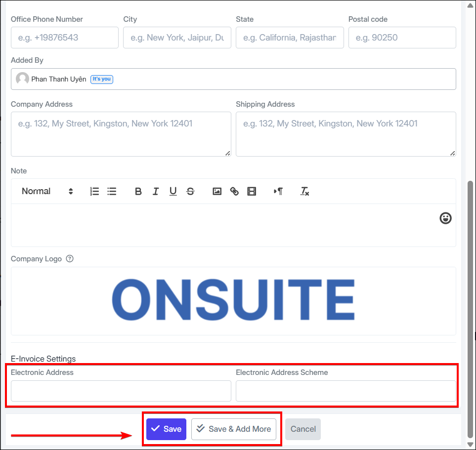Toggle underline formatting in Note
476x450 pixels.
click(x=173, y=191)
